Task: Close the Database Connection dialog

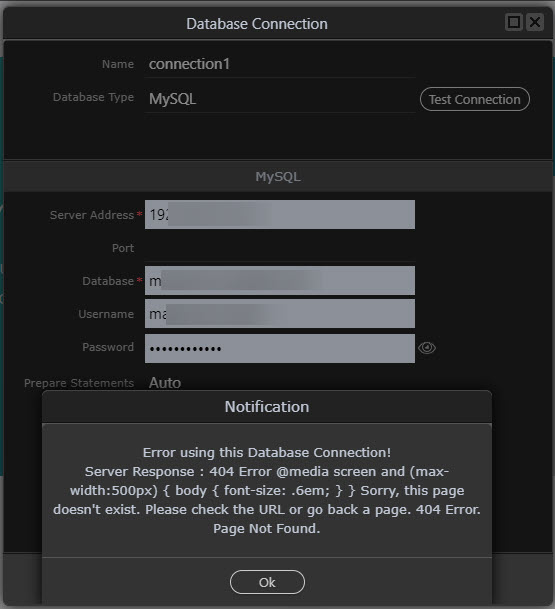Action: (535, 22)
